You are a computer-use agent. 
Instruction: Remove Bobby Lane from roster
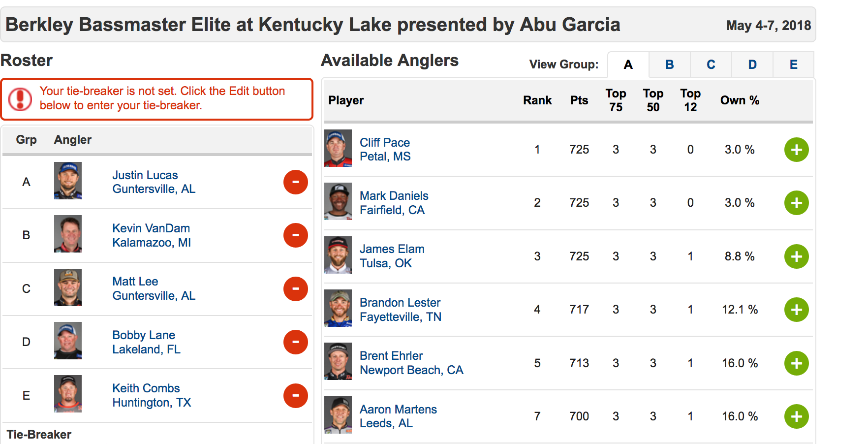[296, 342]
